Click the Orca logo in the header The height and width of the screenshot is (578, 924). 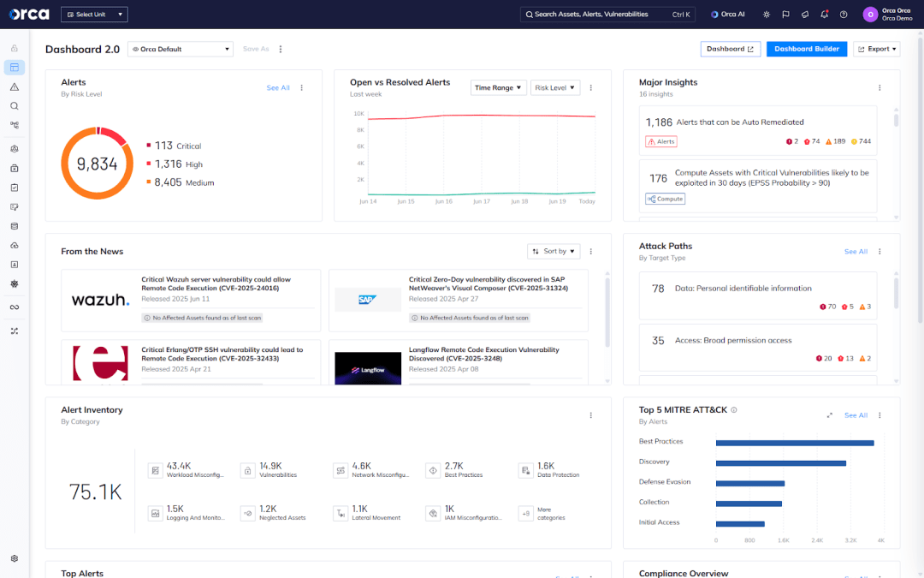coord(29,15)
